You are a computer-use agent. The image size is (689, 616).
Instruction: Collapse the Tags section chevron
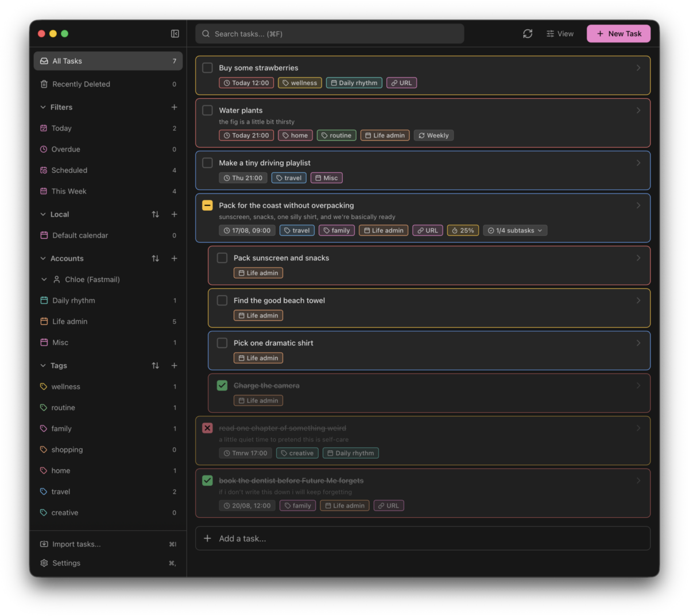click(43, 366)
